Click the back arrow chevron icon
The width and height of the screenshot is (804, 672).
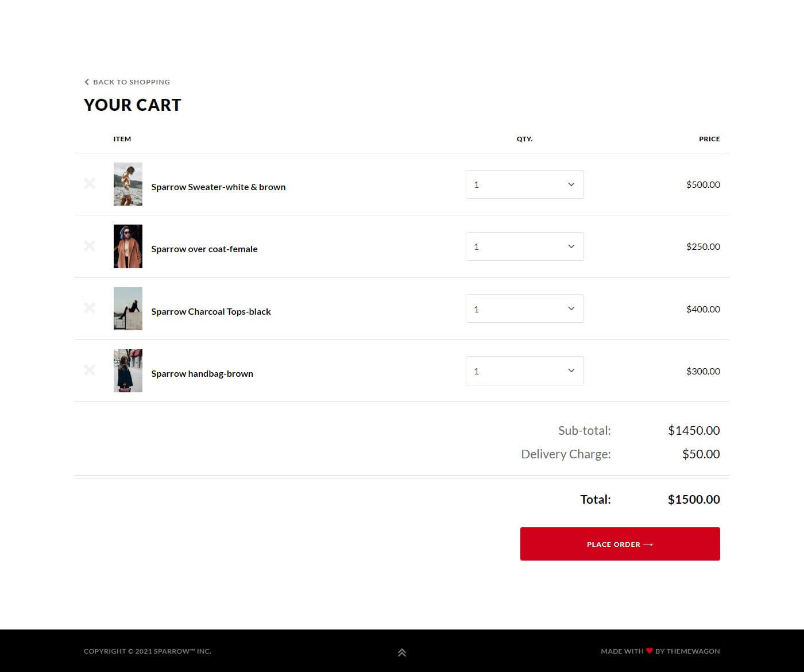tap(87, 82)
